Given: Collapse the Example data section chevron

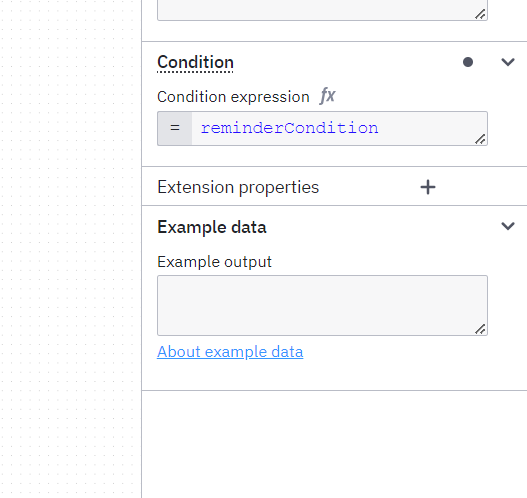Looking at the screenshot, I should [x=508, y=226].
